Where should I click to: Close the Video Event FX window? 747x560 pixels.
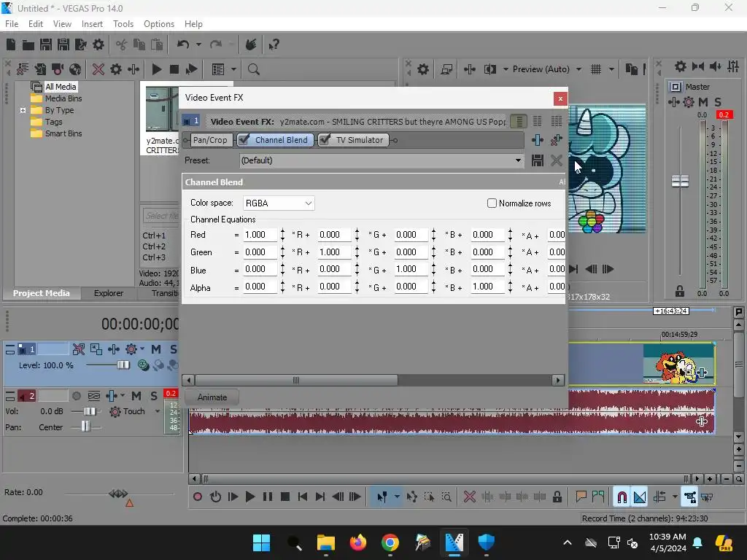click(x=560, y=98)
